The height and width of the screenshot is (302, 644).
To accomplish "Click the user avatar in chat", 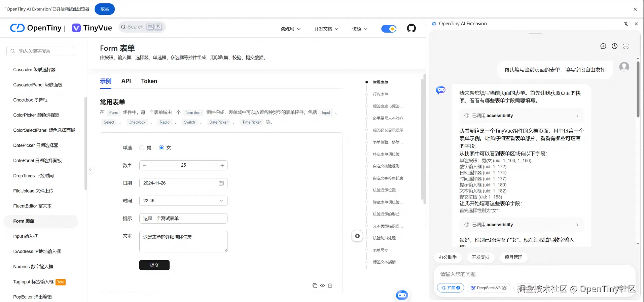I will pyautogui.click(x=624, y=67).
